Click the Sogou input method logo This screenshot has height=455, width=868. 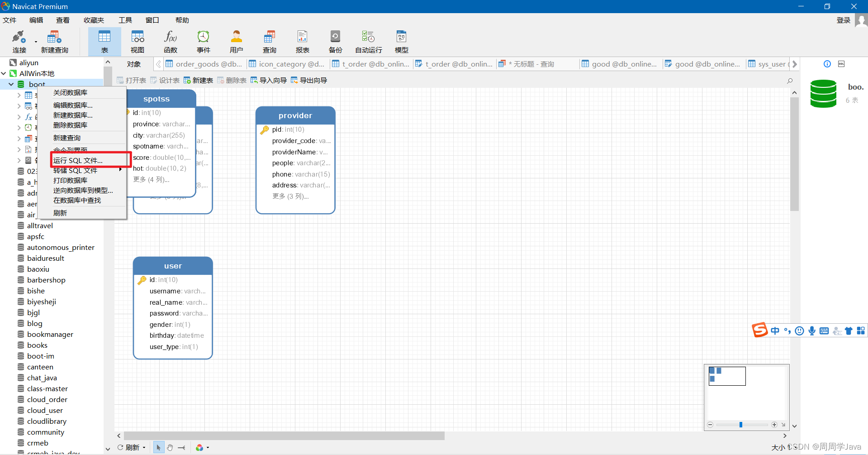point(760,330)
